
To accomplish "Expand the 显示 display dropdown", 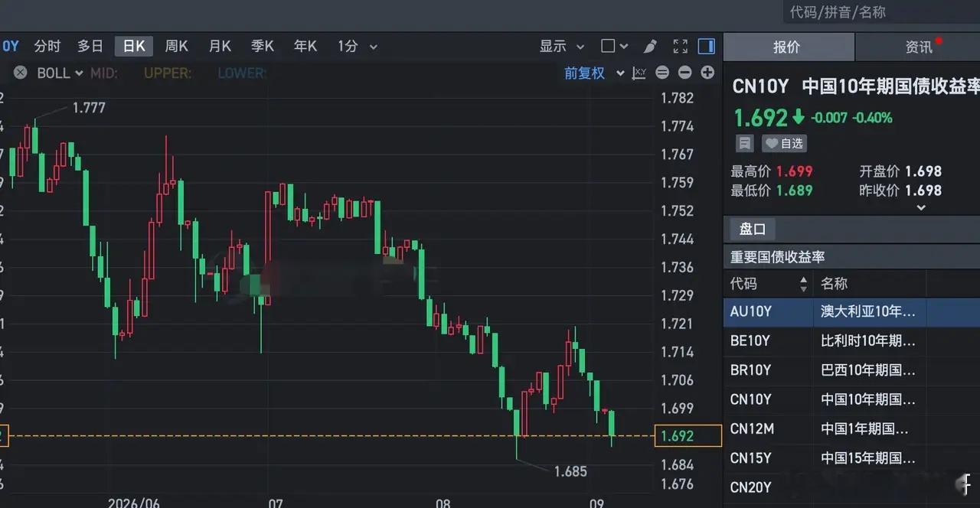I will (x=562, y=47).
